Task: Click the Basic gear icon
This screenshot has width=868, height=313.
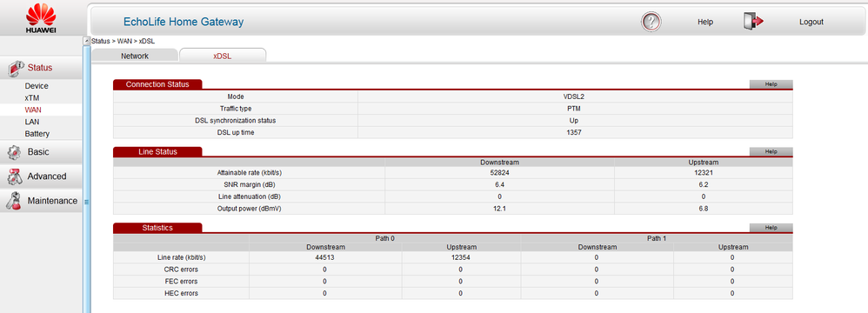Action: (15, 152)
